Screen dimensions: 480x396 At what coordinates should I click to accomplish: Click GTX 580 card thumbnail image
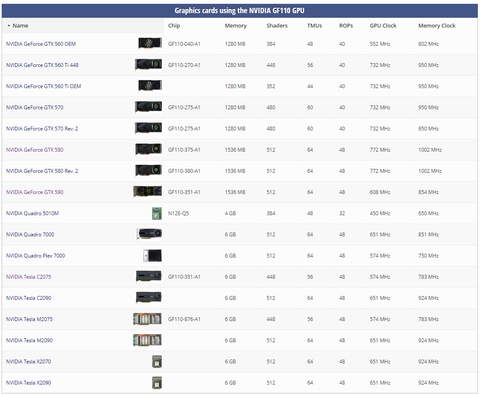[148, 149]
